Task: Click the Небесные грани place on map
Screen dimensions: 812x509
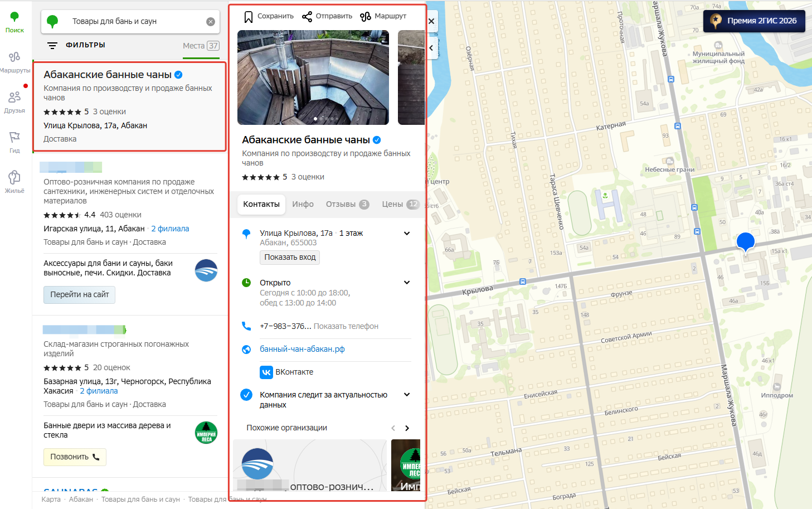Action: [669, 169]
